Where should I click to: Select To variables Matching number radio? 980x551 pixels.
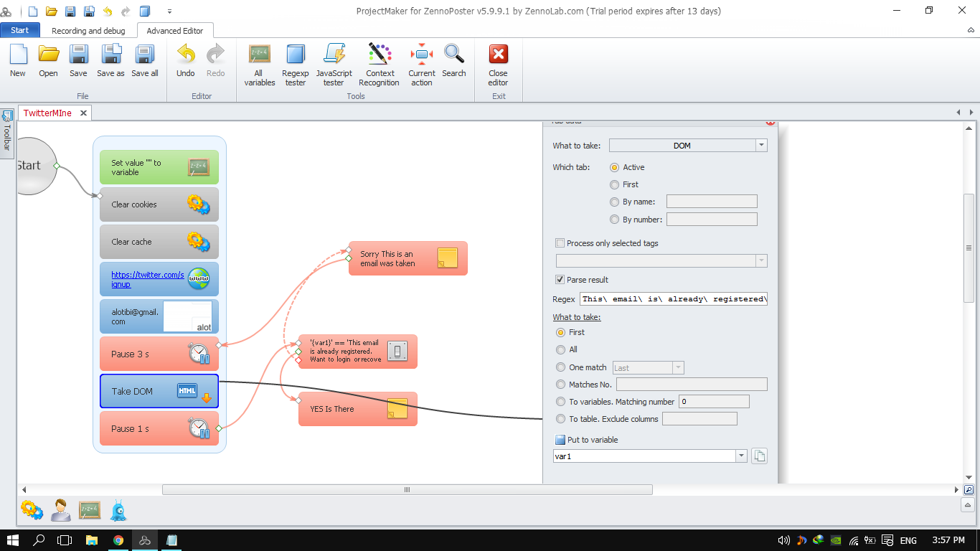[x=561, y=402]
